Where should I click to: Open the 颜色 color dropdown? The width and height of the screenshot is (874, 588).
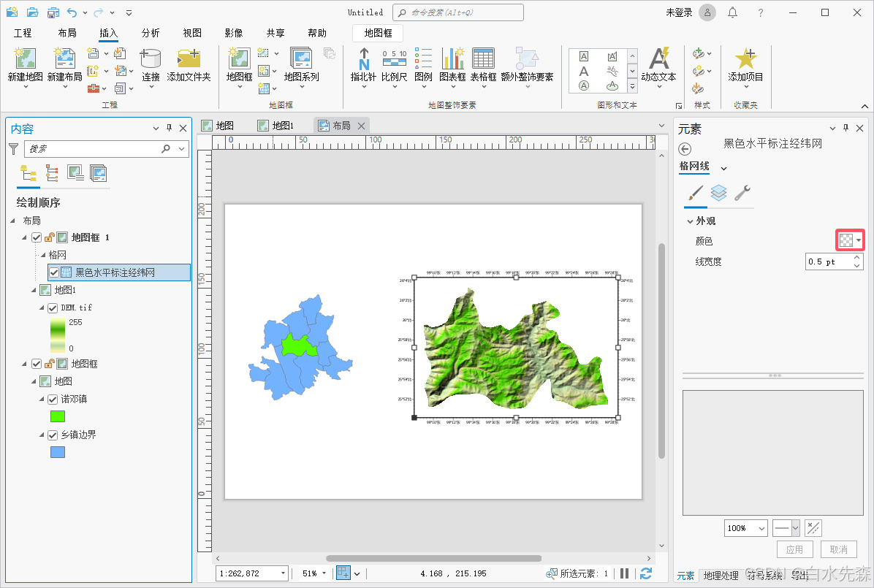[x=850, y=240]
